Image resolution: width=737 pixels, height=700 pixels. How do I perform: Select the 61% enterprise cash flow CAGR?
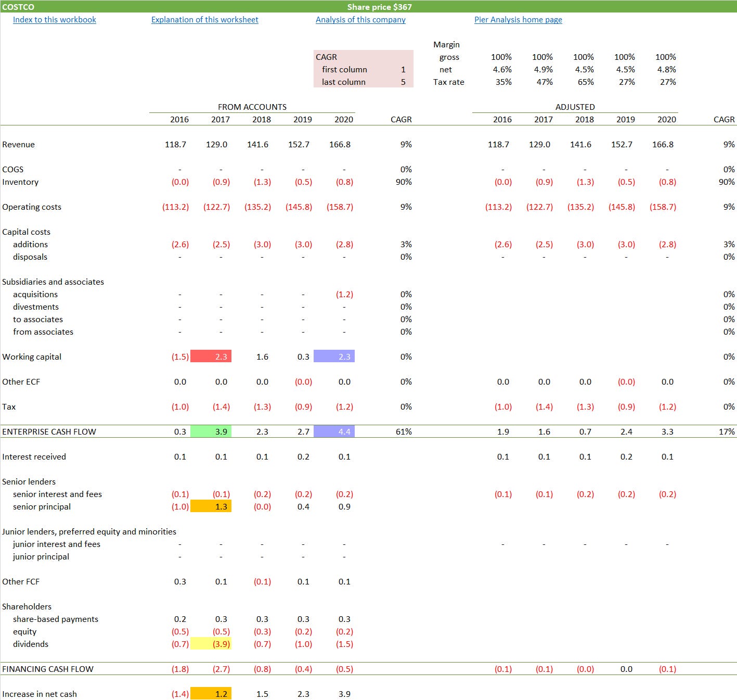coord(404,431)
